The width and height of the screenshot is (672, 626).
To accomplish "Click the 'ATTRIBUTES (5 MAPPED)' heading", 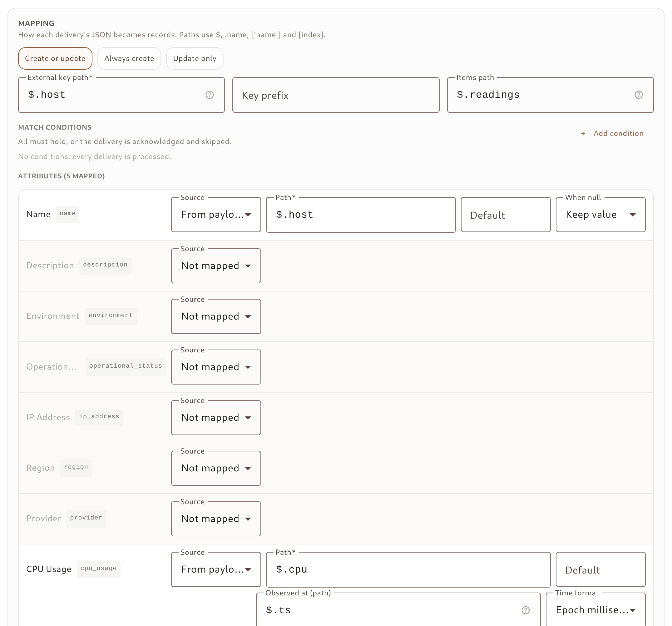I will click(62, 176).
